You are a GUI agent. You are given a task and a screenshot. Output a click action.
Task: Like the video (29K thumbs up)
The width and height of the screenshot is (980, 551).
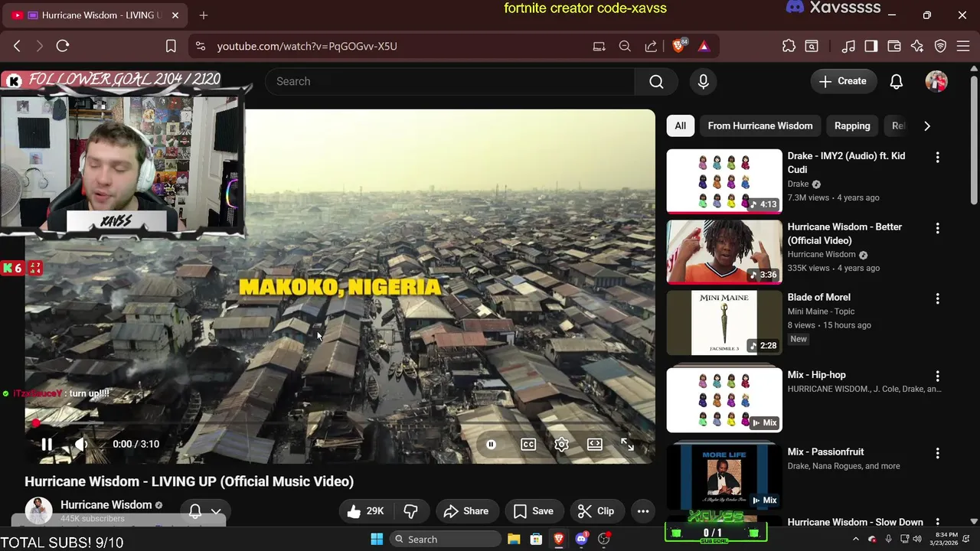pyautogui.click(x=365, y=511)
